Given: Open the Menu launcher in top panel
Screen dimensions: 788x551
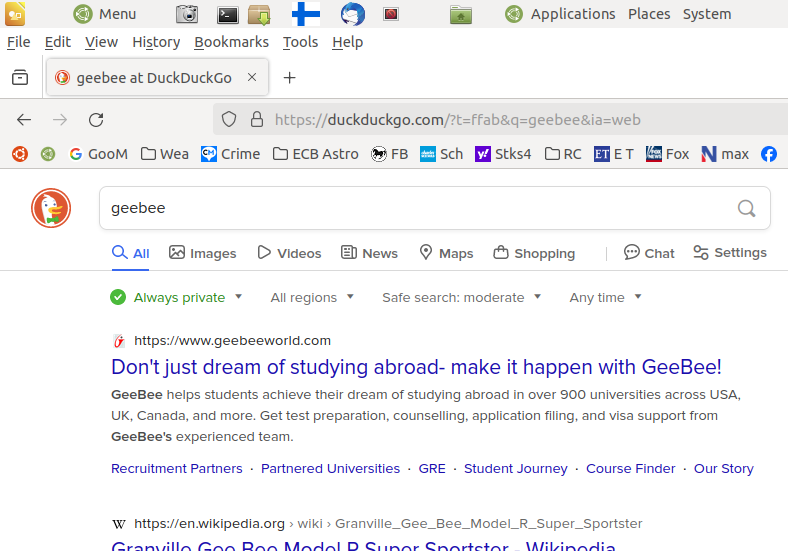Looking at the screenshot, I should click(x=105, y=14).
